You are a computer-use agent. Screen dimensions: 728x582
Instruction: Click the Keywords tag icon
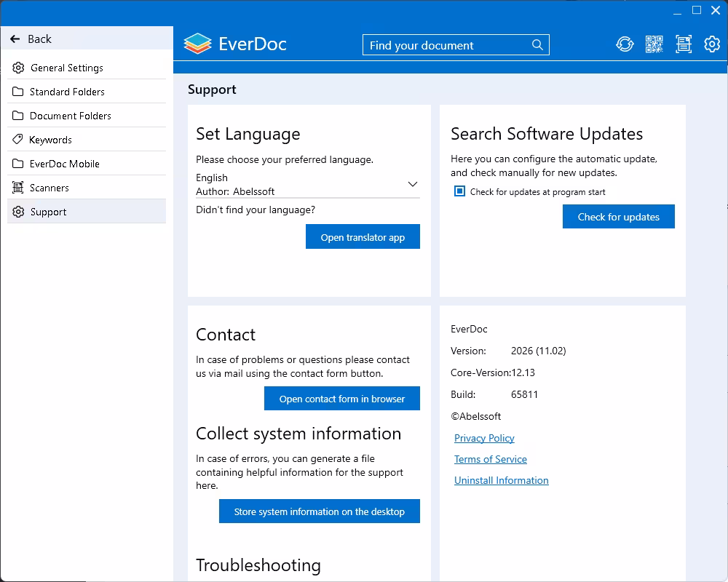(x=17, y=139)
